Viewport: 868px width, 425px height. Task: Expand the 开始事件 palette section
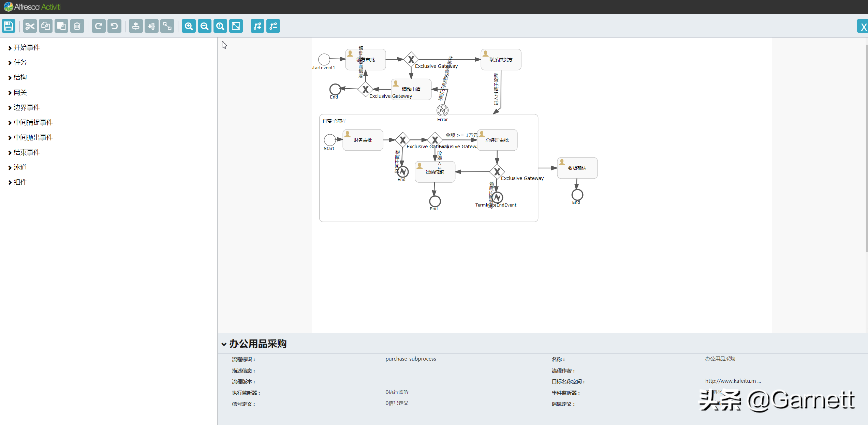[x=27, y=47]
